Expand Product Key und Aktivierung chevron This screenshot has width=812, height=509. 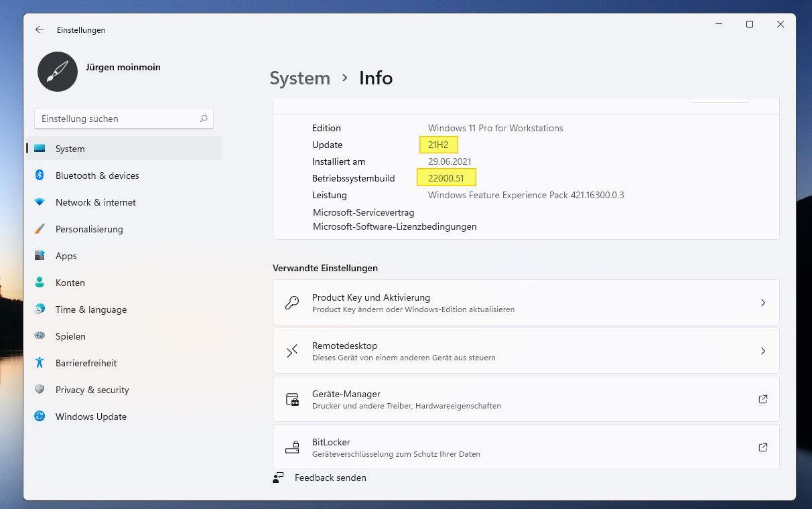point(762,303)
